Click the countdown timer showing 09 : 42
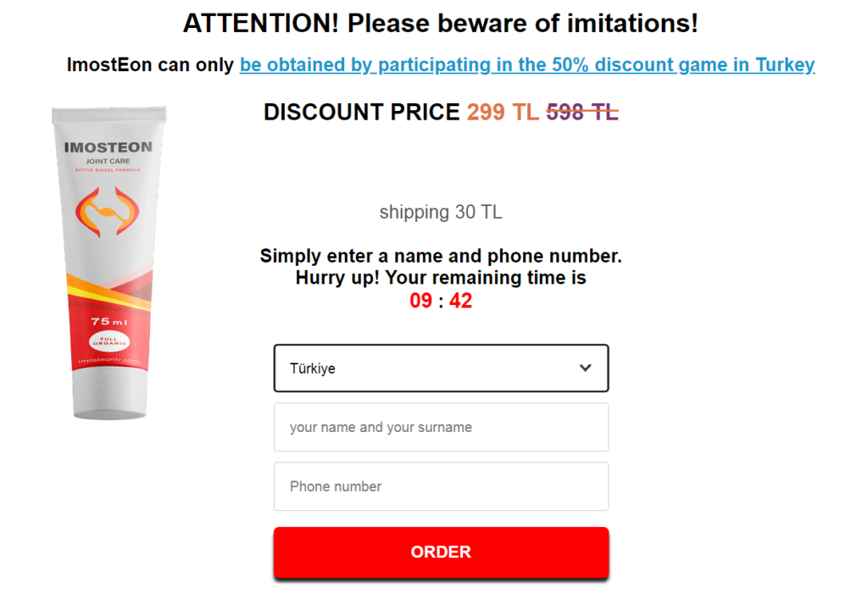This screenshot has height=610, width=868. click(x=441, y=300)
